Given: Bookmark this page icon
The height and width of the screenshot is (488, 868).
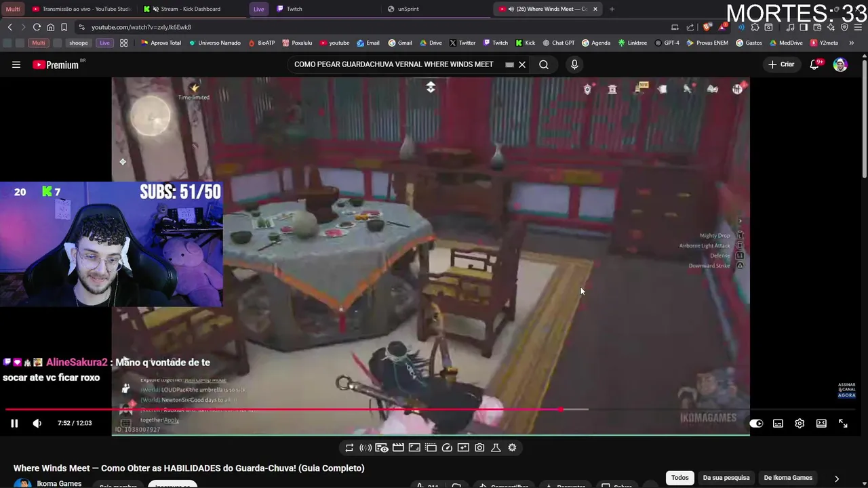Looking at the screenshot, I should 64,27.
